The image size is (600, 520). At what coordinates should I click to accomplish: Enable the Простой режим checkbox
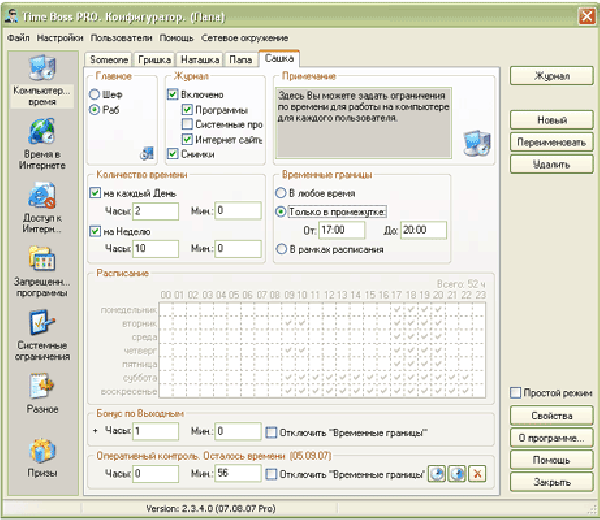point(516,393)
